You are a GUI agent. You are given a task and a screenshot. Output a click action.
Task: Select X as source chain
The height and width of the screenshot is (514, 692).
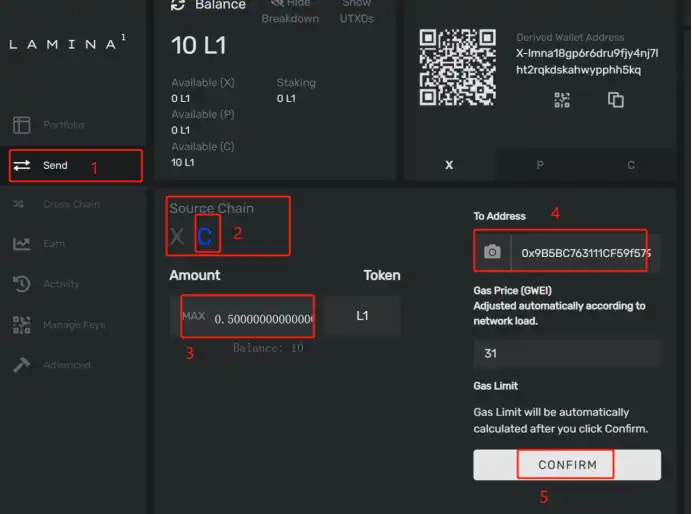[177, 236]
